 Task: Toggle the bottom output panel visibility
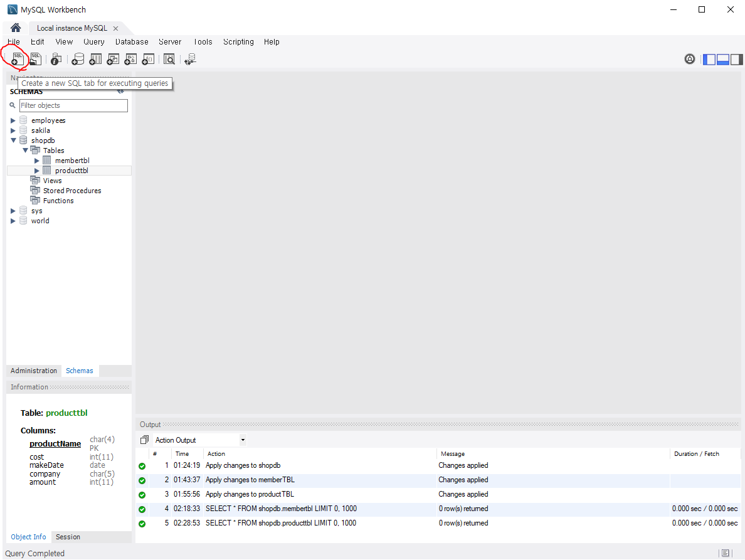coord(722,60)
